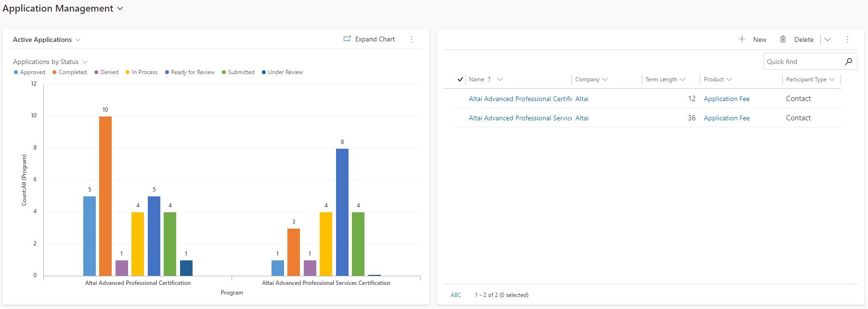Image resolution: width=868 pixels, height=309 pixels.
Task: Toggle the In Process legend item
Action: 142,72
